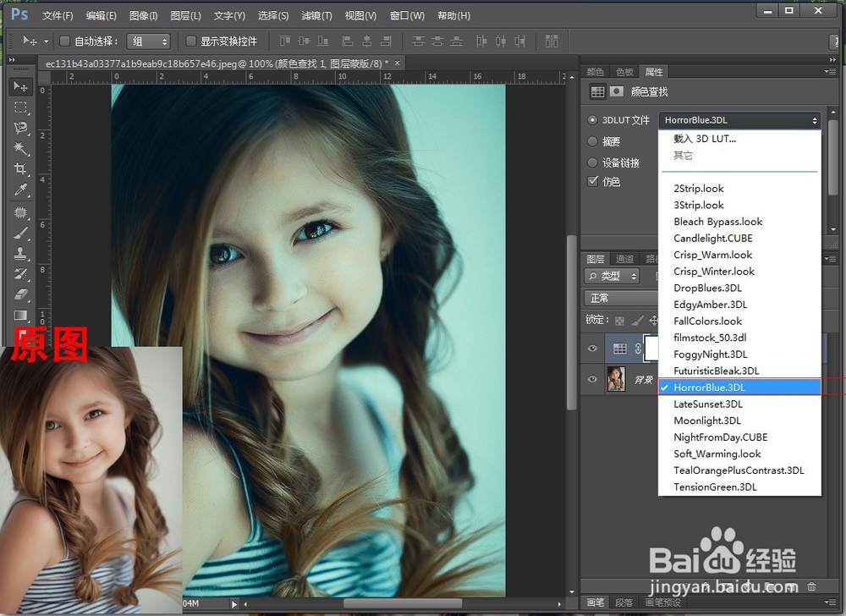Select the Move tool in toolbox
846x616 pixels.
21,87
